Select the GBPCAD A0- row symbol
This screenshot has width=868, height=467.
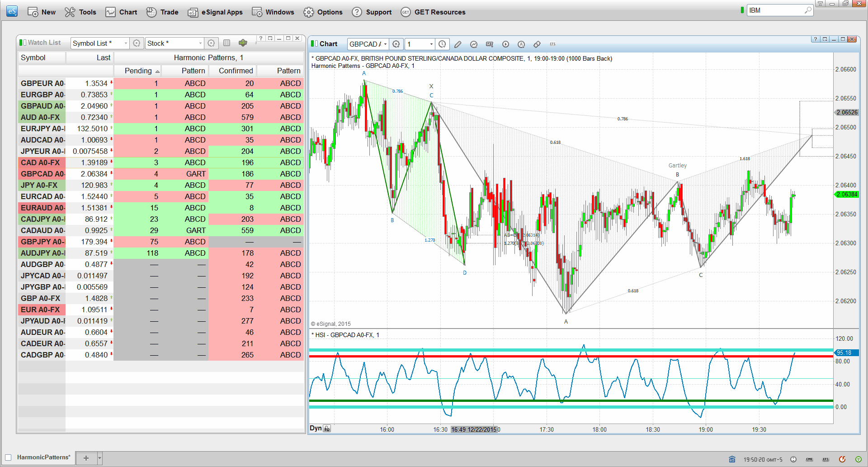tap(42, 174)
